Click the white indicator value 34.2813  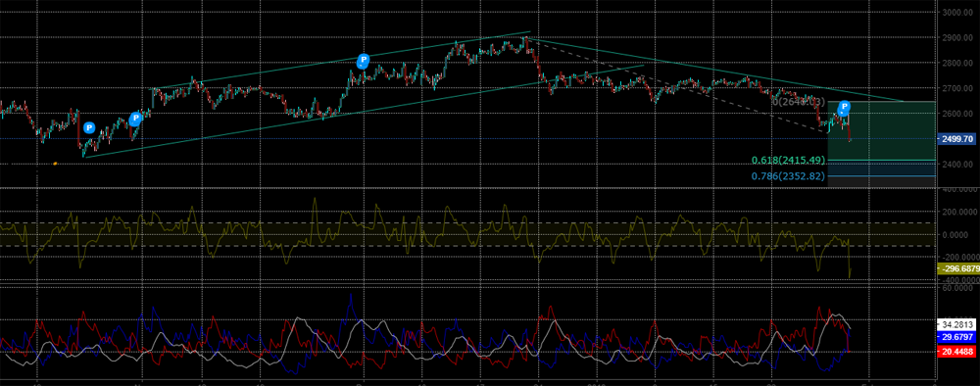coord(956,325)
